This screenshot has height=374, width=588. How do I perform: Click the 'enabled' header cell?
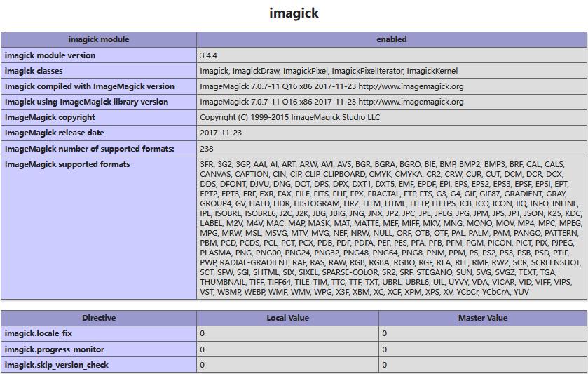point(392,39)
